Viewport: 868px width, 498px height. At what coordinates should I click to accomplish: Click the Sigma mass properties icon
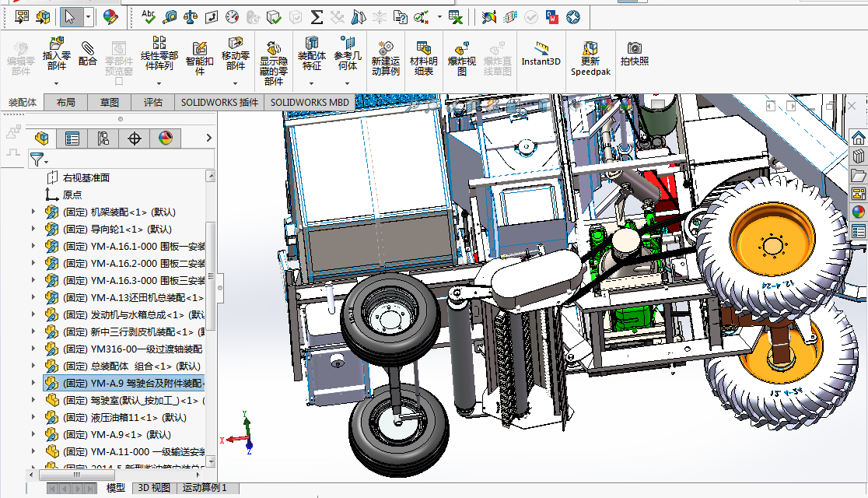317,16
